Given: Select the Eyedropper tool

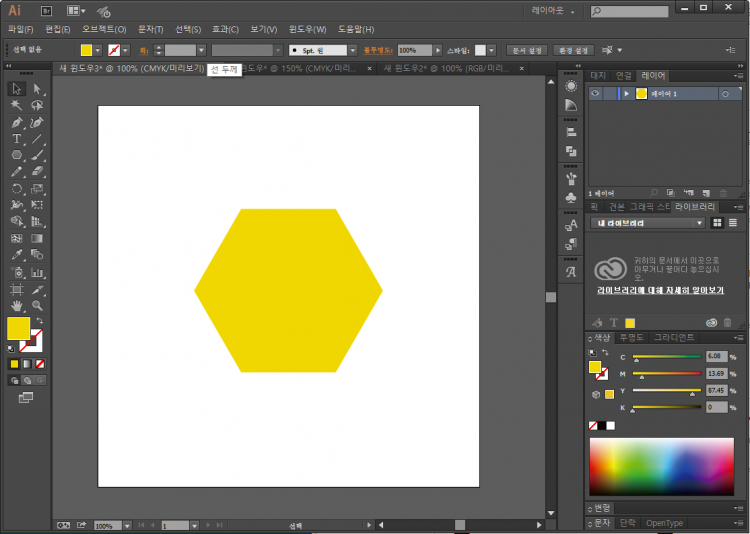Looking at the screenshot, I should click(17, 255).
